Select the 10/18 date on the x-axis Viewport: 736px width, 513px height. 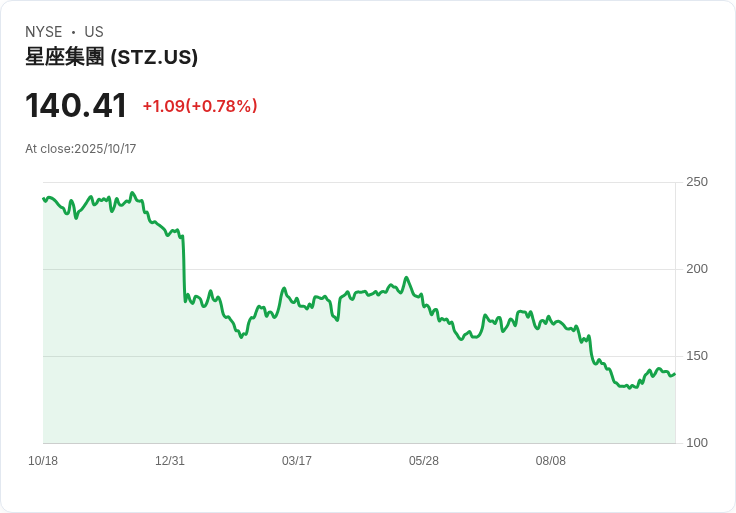[43, 461]
